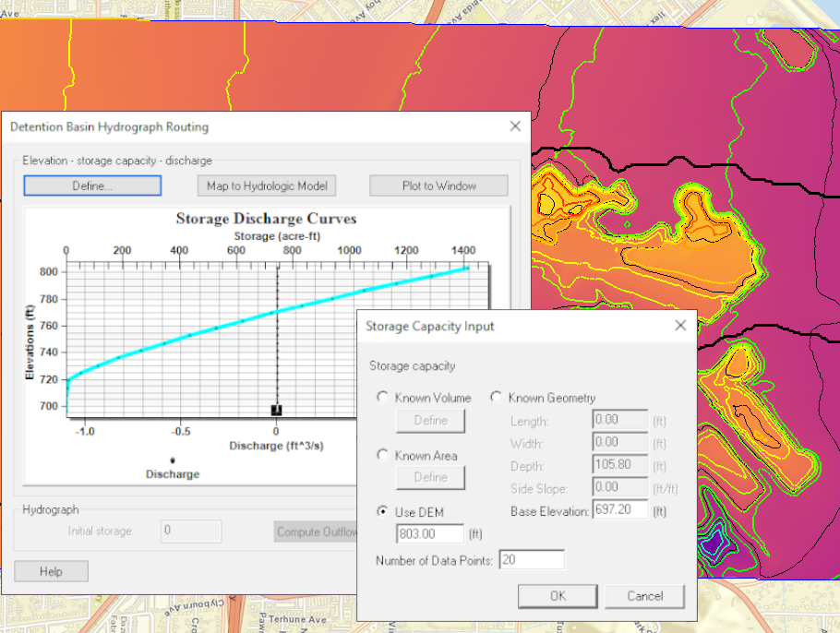840x633 pixels.
Task: Select the Use DEM radio option
Action: [x=383, y=512]
